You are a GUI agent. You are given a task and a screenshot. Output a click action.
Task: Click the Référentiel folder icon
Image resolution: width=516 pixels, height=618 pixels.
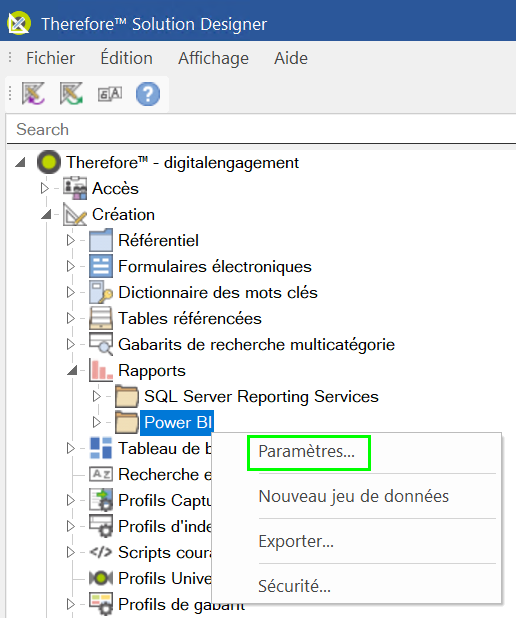[x=101, y=240]
